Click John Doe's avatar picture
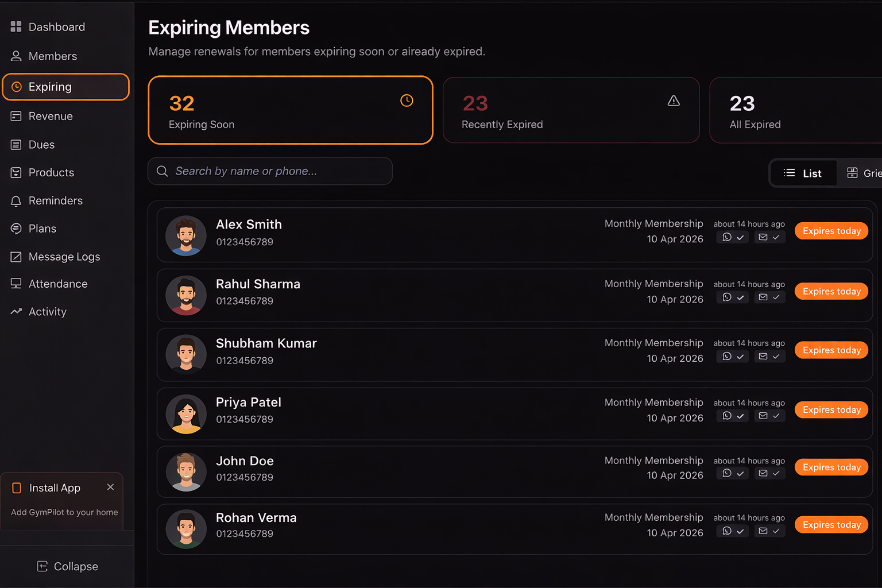Viewport: 882px width, 588px height. tap(186, 472)
